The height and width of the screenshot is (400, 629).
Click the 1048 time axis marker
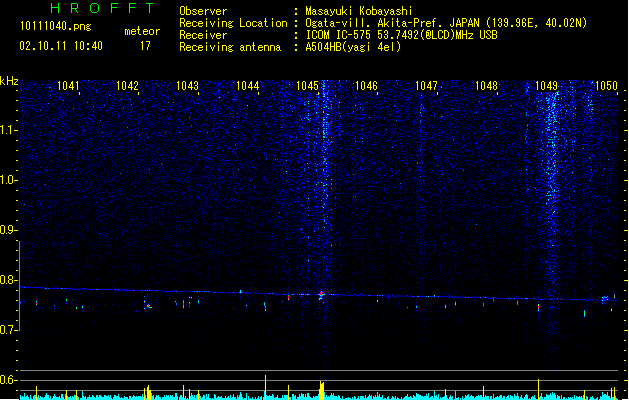486,86
